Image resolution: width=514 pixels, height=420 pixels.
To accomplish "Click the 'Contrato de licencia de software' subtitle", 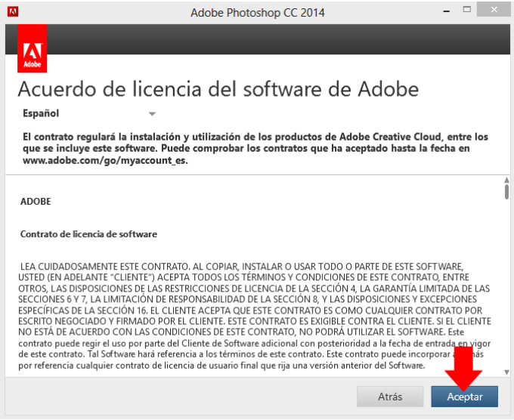I will (88, 234).
